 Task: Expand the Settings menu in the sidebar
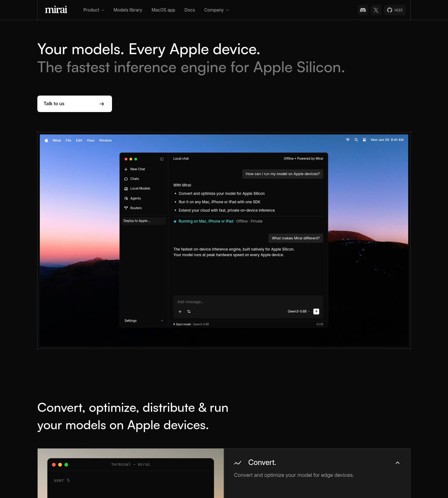click(144, 321)
